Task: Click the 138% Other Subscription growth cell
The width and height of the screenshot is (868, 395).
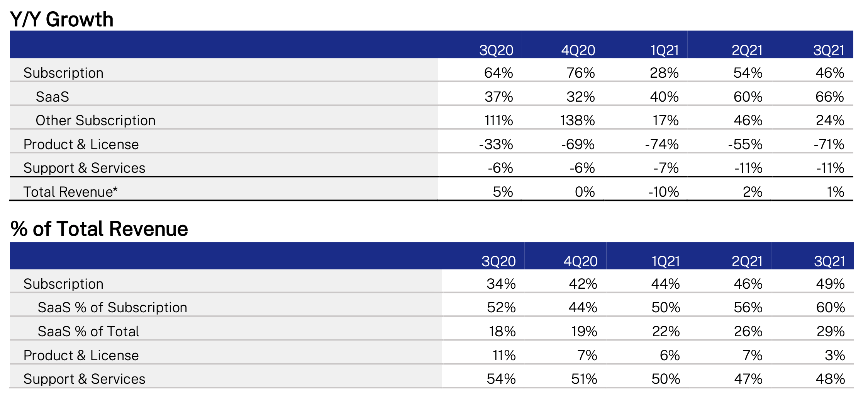Action: [577, 121]
